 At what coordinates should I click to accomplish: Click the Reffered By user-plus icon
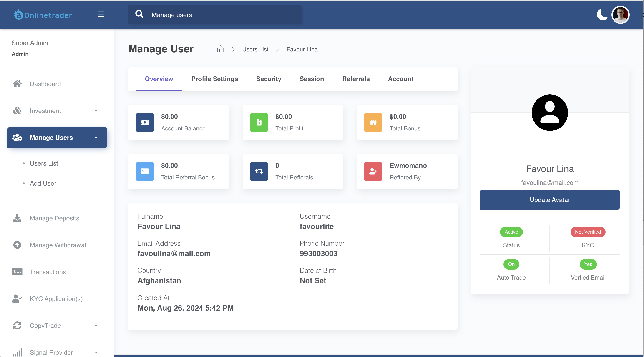pos(373,171)
